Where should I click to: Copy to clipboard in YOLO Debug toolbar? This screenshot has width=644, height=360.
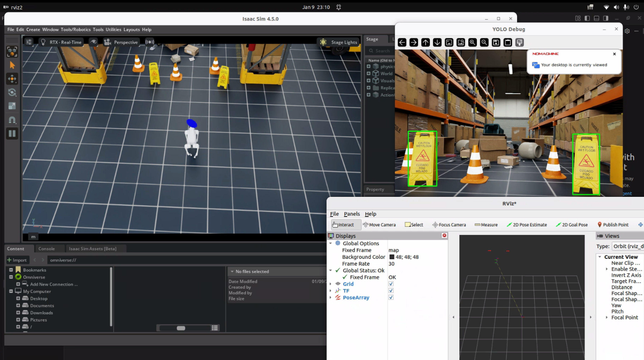click(x=508, y=42)
